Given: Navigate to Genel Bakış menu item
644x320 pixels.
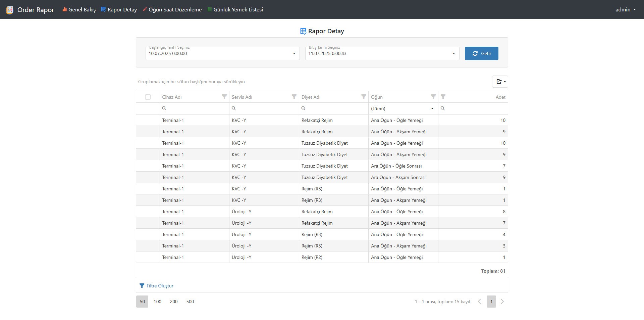Looking at the screenshot, I should tap(79, 10).
